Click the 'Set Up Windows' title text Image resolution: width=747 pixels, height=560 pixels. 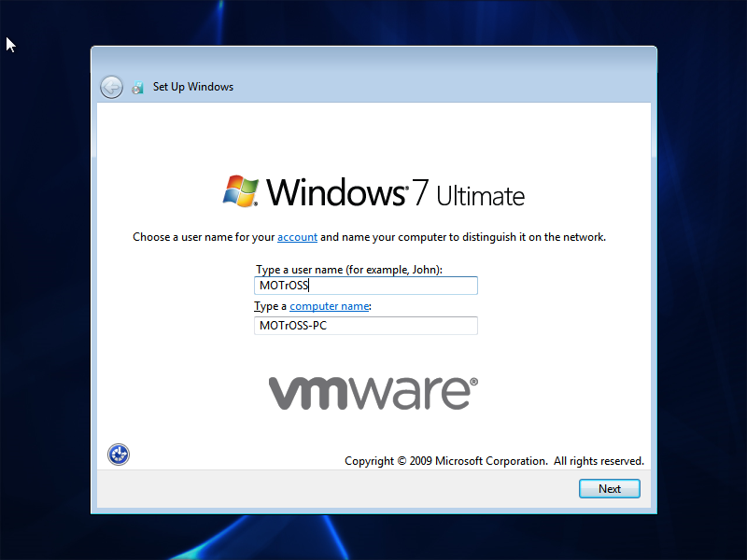193,87
